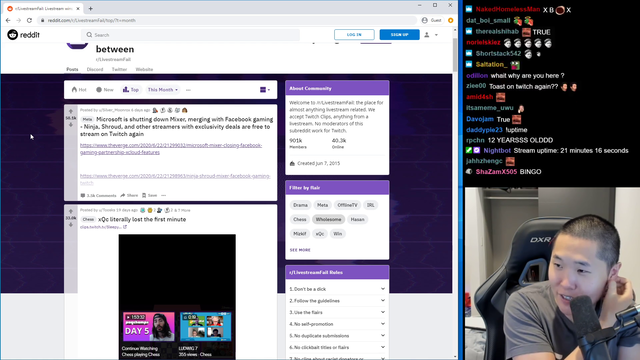The height and width of the screenshot is (360, 640).
Task: Click the LOG IN button
Action: tap(354, 35)
